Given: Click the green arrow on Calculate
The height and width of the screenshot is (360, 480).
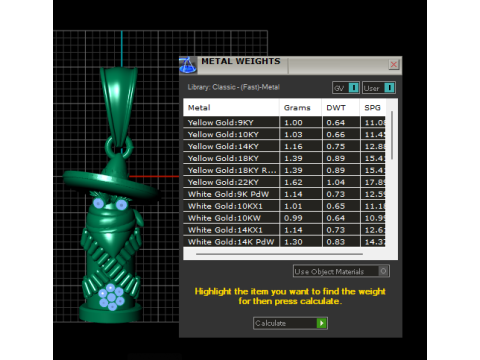Looking at the screenshot, I should point(321,323).
